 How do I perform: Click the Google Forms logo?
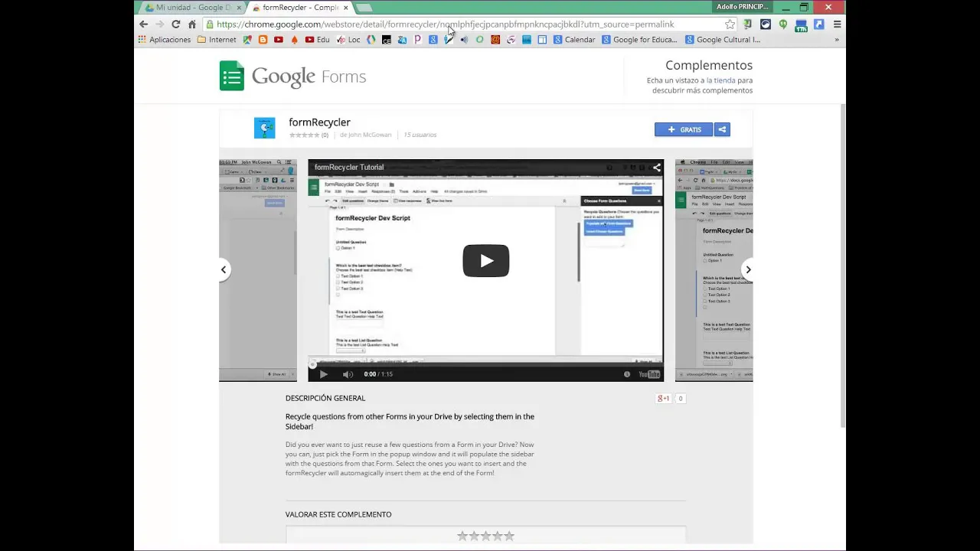click(293, 77)
